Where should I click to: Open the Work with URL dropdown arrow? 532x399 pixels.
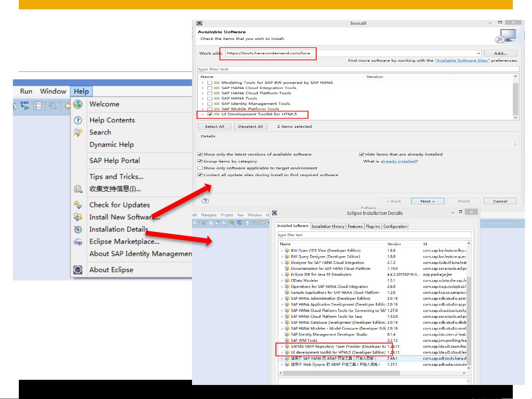click(x=478, y=53)
